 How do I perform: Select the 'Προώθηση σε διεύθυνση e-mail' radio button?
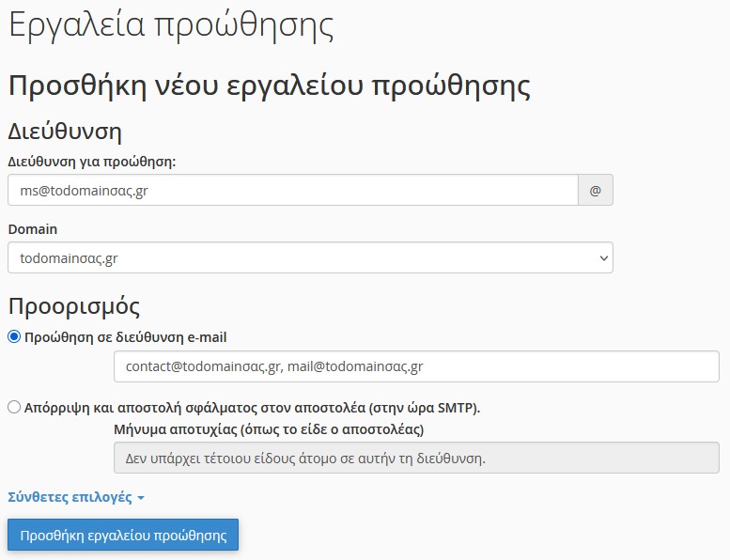coord(14,337)
